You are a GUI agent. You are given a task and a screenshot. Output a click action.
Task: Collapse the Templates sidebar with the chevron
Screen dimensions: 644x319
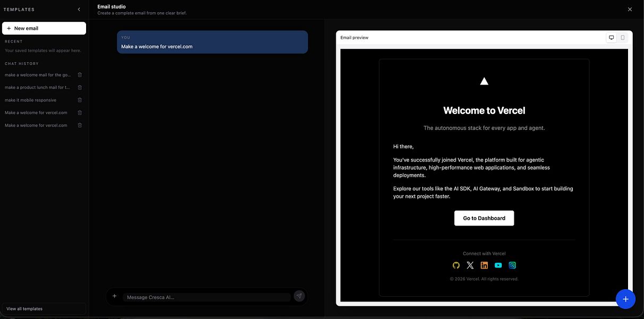[79, 10]
